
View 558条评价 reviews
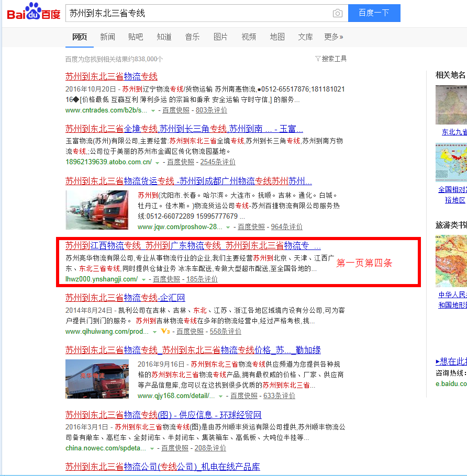(226, 332)
